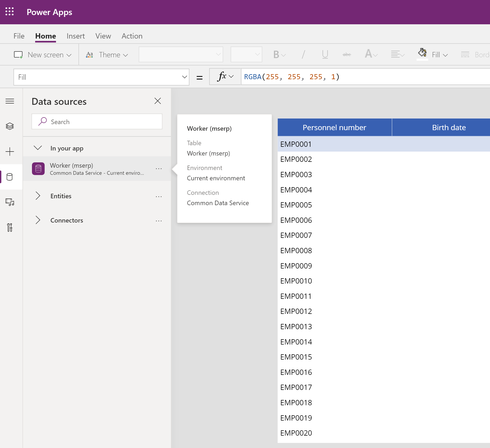Select the Data sources cylinder icon

pos(10,177)
